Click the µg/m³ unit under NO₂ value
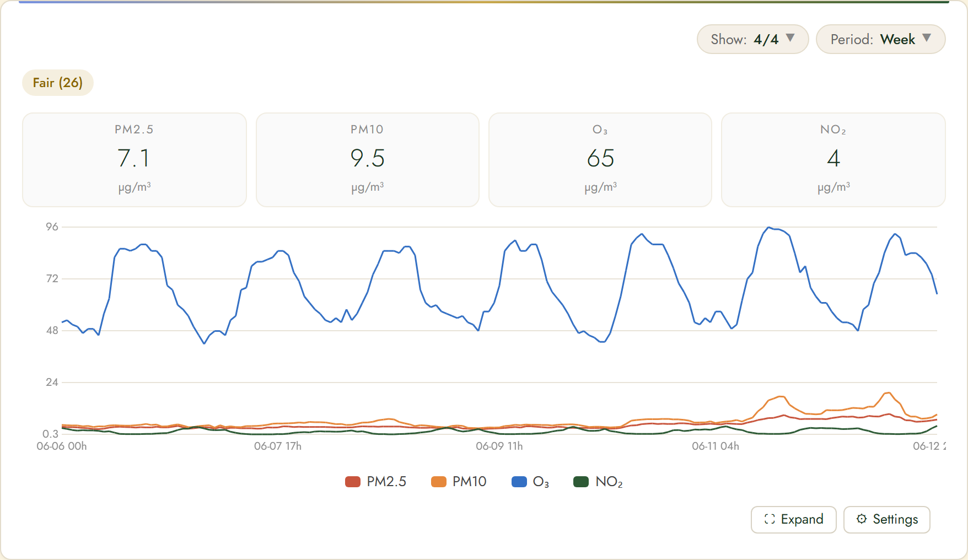This screenshot has height=560, width=968. pyautogui.click(x=833, y=187)
